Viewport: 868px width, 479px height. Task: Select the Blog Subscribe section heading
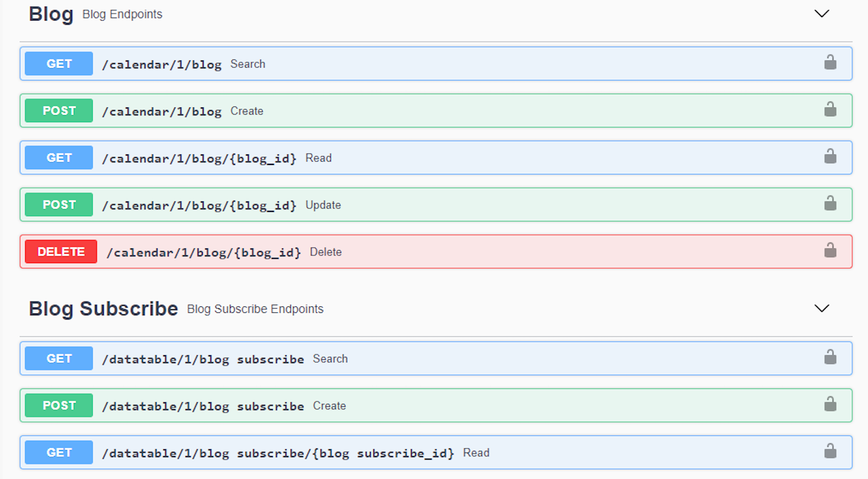[x=103, y=309]
